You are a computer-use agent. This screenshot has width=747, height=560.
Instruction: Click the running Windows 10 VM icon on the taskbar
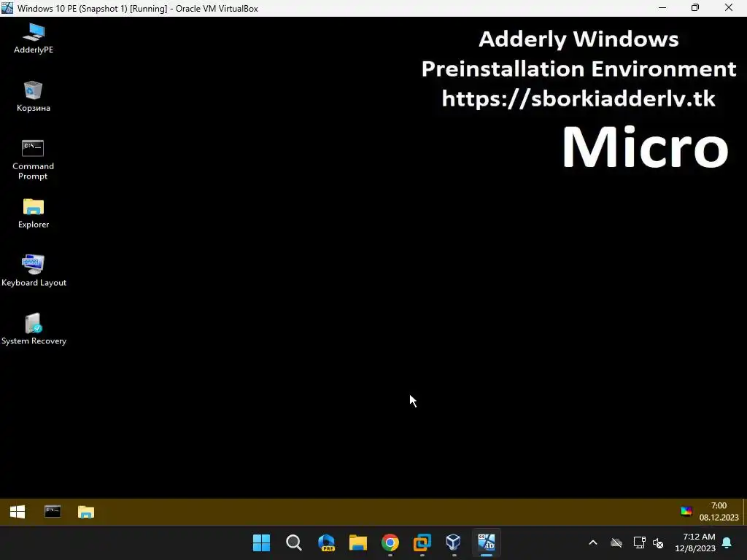(x=487, y=542)
